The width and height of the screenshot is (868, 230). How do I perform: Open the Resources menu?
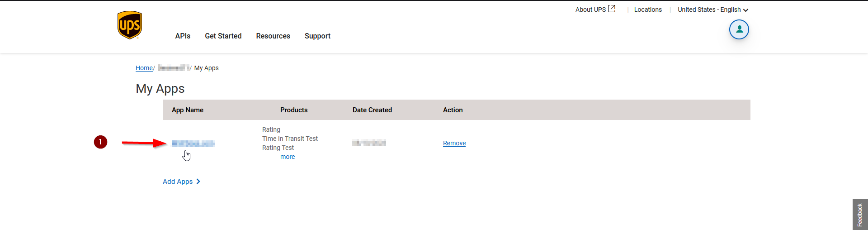pyautogui.click(x=273, y=36)
